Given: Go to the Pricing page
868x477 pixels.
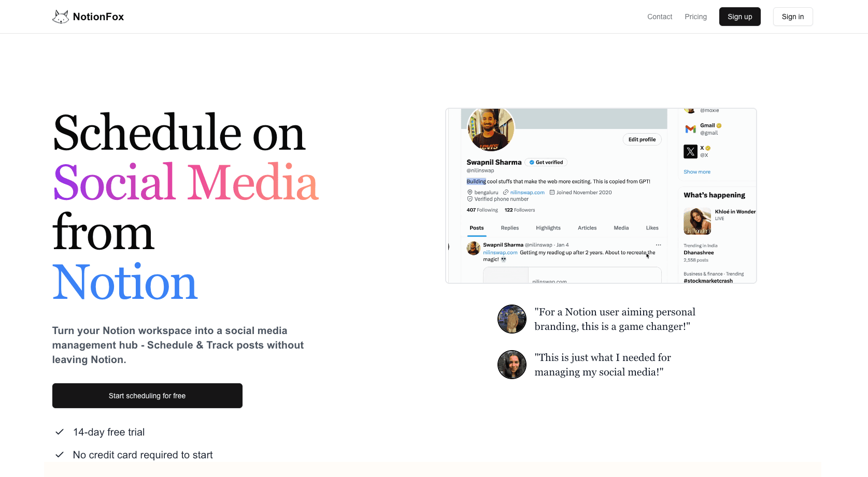Looking at the screenshot, I should pyautogui.click(x=695, y=17).
